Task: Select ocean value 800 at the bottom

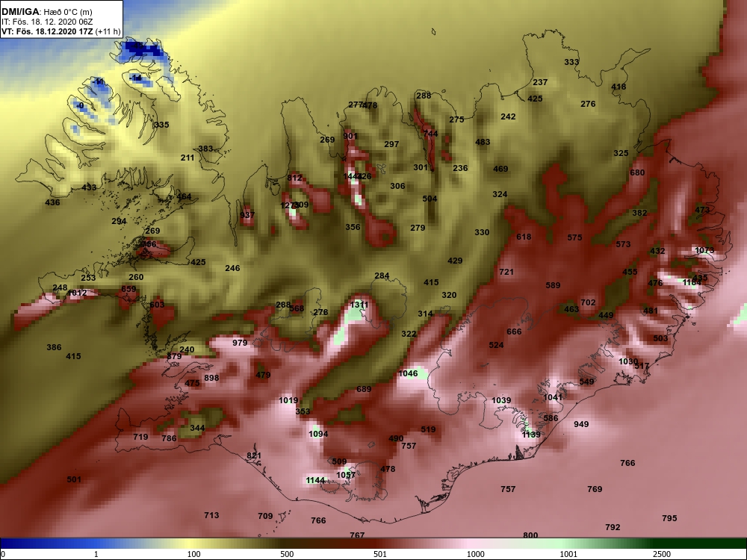Action: coord(530,535)
